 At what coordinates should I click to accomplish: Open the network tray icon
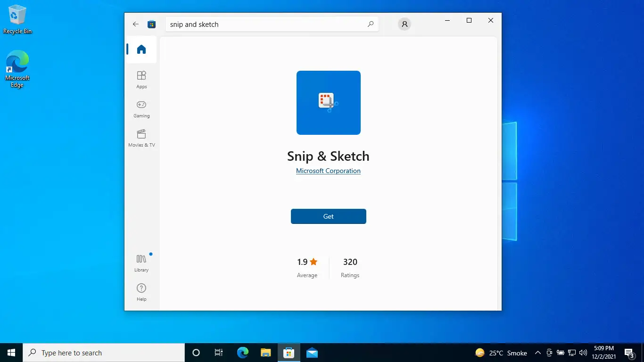click(x=572, y=353)
